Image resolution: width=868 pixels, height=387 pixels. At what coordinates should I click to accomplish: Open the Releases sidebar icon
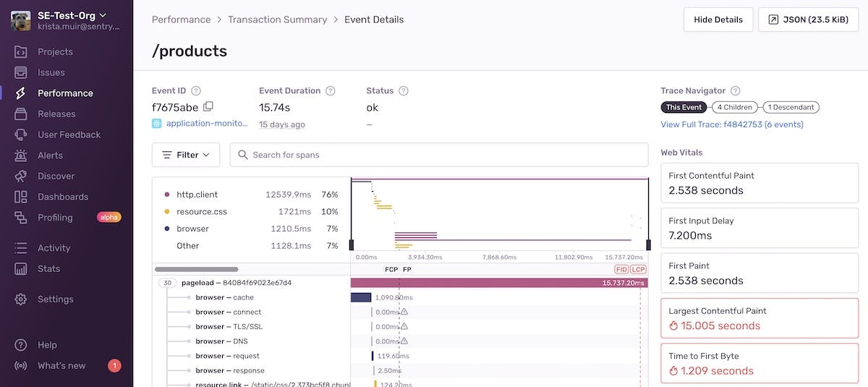pyautogui.click(x=21, y=114)
